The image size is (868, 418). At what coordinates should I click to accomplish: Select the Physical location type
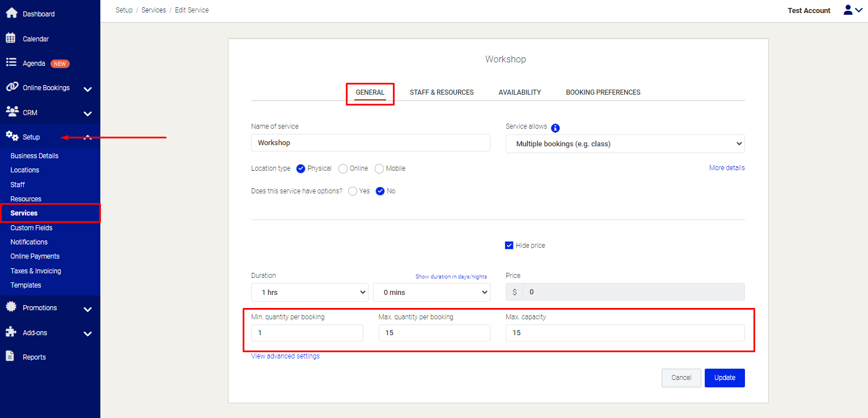pyautogui.click(x=300, y=168)
